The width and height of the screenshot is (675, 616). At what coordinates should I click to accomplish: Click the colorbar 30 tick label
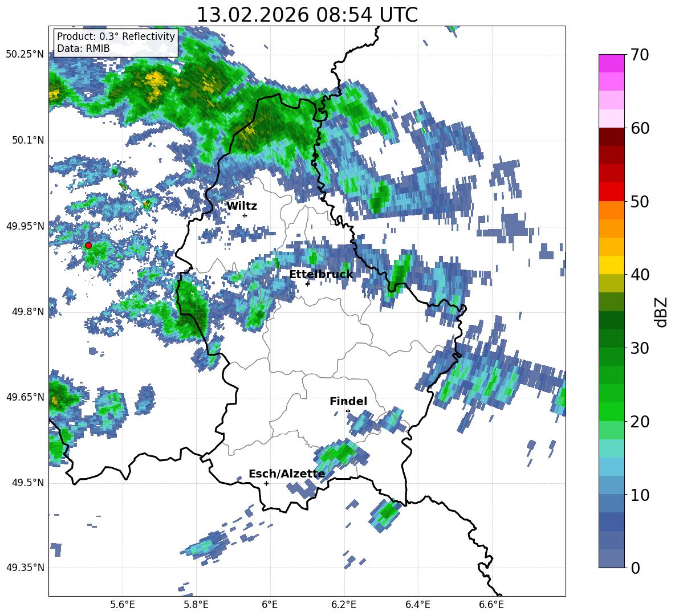pos(640,348)
